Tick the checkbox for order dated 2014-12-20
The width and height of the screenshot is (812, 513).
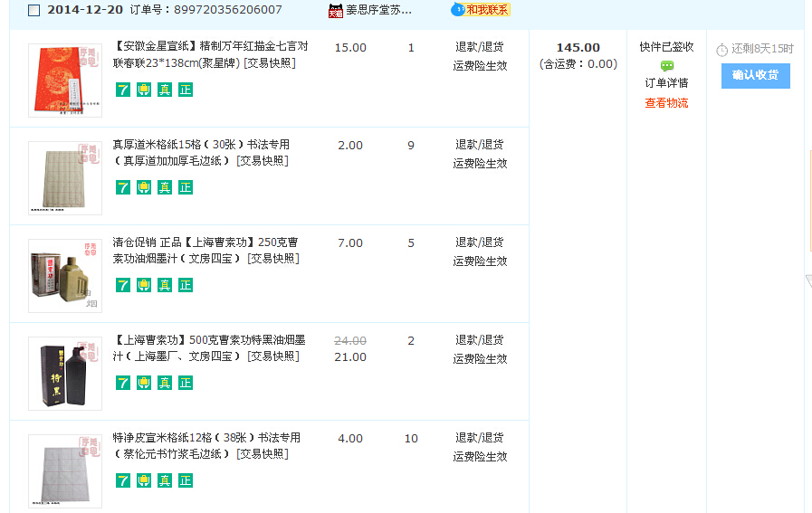click(x=33, y=11)
